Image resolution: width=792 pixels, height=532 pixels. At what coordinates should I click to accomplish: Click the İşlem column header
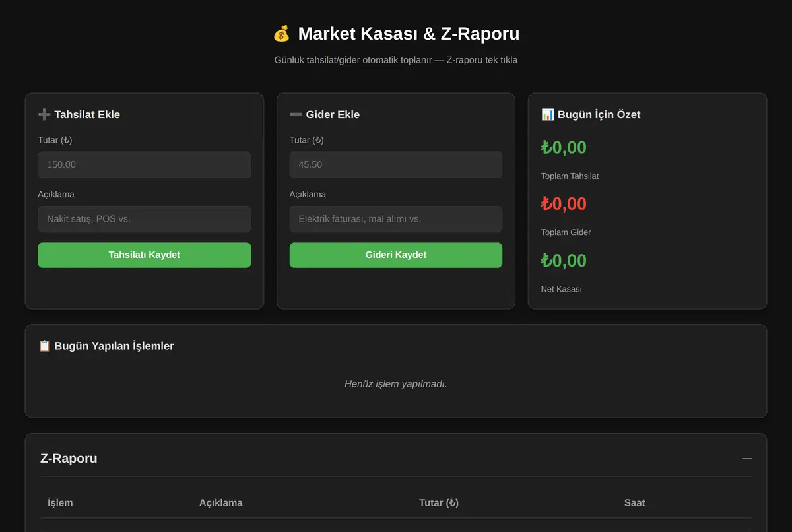[60, 503]
